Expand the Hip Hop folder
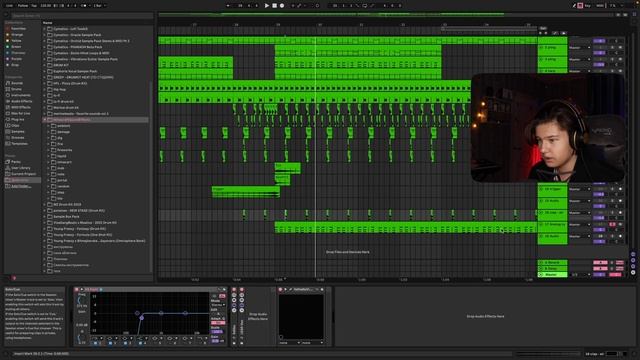The height and width of the screenshot is (360, 640). [44, 89]
